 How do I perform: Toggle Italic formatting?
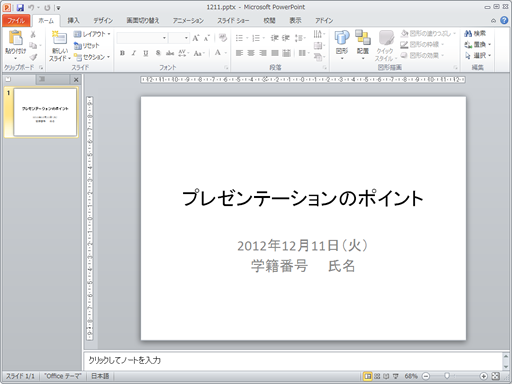click(x=134, y=53)
